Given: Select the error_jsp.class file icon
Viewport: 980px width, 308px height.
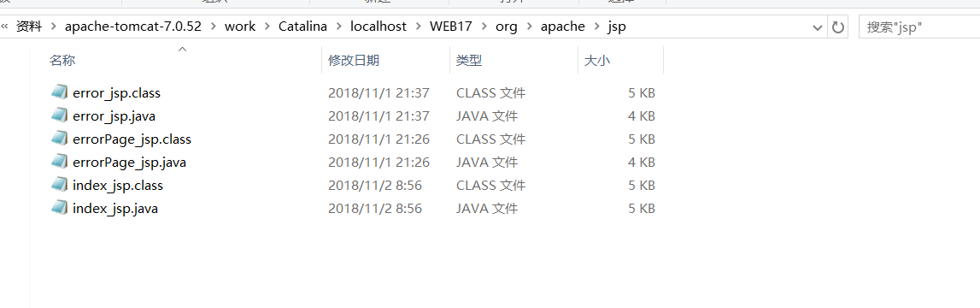Looking at the screenshot, I should (59, 92).
